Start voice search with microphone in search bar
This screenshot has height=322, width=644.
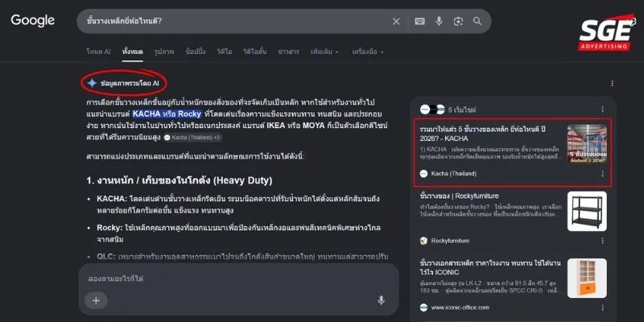439,22
